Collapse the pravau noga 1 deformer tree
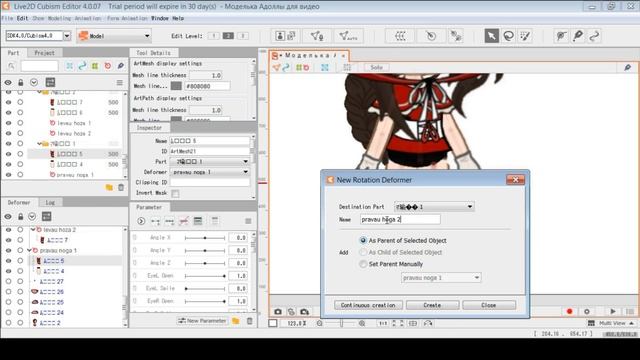This screenshot has width=640, height=360. pos(29,250)
